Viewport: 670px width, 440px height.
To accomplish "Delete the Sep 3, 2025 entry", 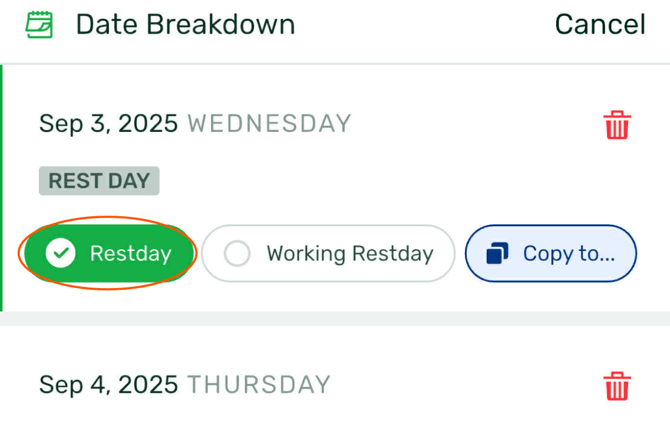I will tap(617, 125).
